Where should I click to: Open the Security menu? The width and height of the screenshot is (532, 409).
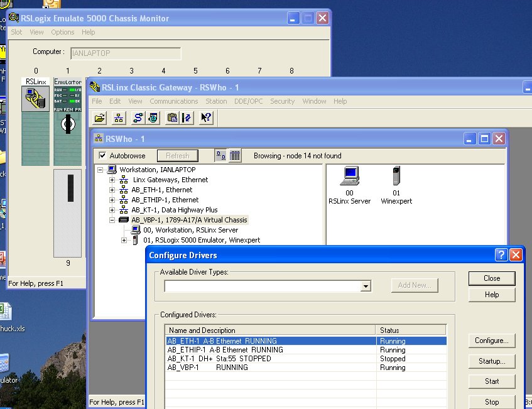click(x=282, y=101)
